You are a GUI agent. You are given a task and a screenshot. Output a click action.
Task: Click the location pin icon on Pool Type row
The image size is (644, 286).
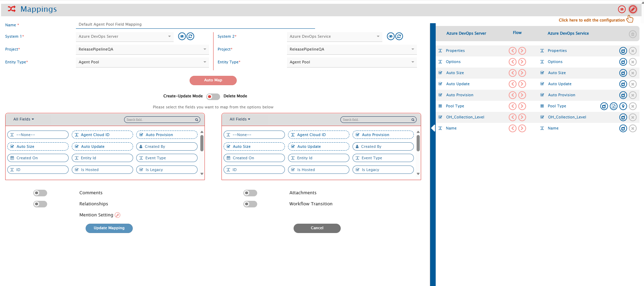[623, 106]
